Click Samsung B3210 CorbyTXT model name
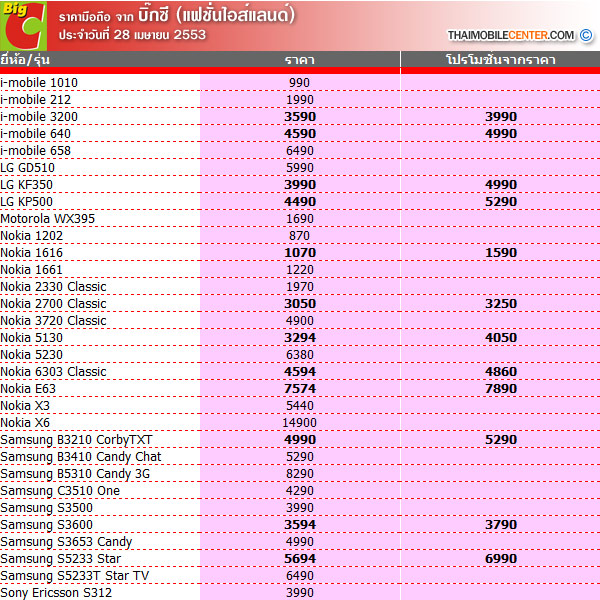The image size is (600, 600). pos(76,440)
